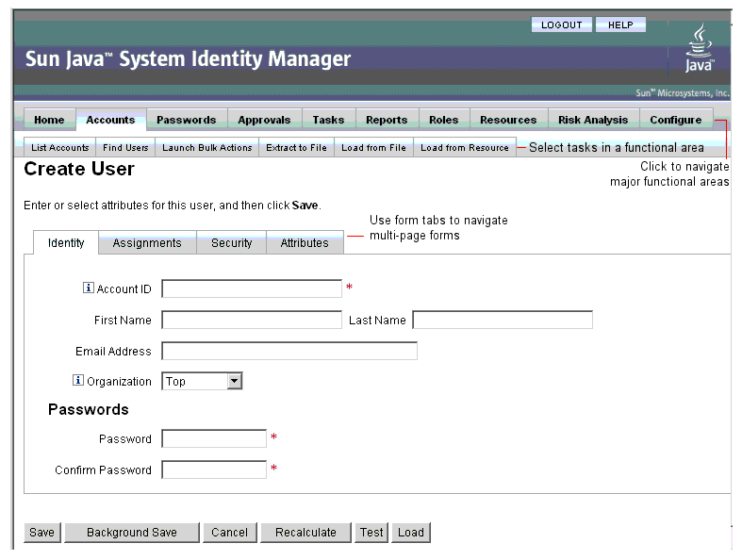Cancel the Create User form
Viewport: 742px width, 560px height.
(229, 533)
